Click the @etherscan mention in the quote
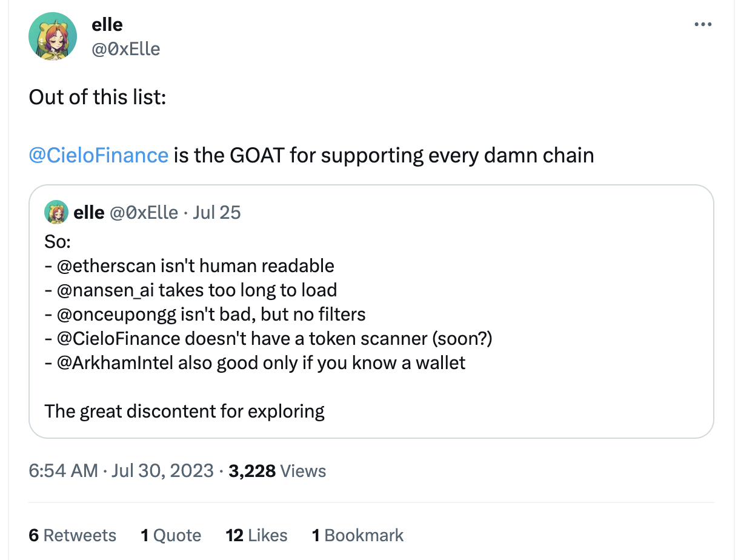738x560 pixels. coord(105,265)
